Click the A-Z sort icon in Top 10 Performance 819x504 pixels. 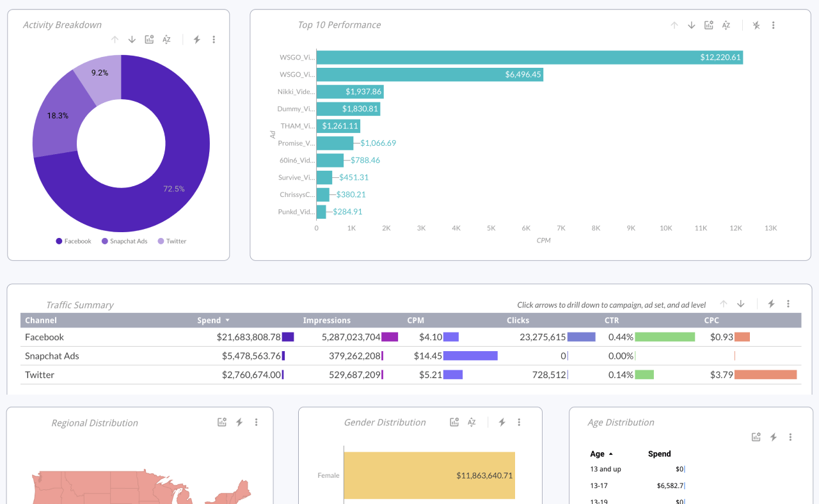coord(726,26)
